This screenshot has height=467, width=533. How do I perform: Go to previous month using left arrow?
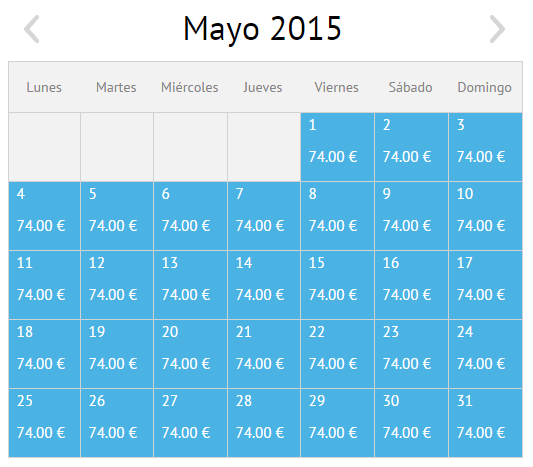(x=32, y=29)
